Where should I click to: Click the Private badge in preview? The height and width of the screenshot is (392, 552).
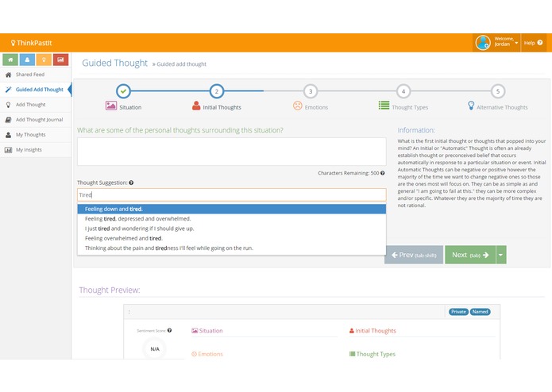tap(458, 312)
